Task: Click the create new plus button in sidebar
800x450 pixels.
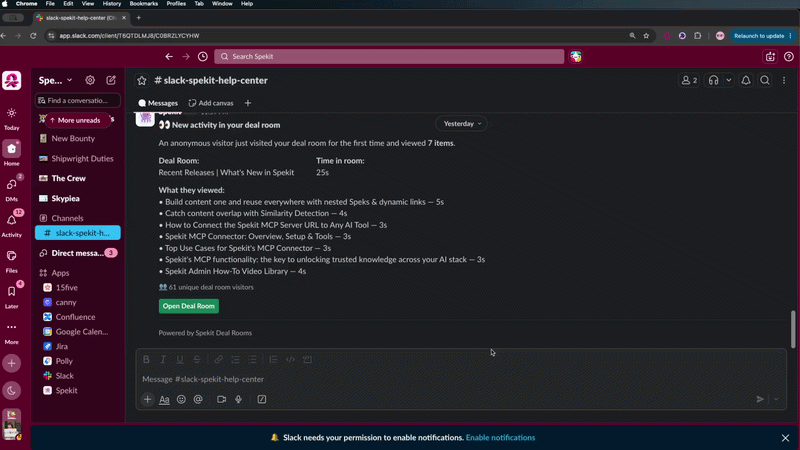Action: pos(11,364)
